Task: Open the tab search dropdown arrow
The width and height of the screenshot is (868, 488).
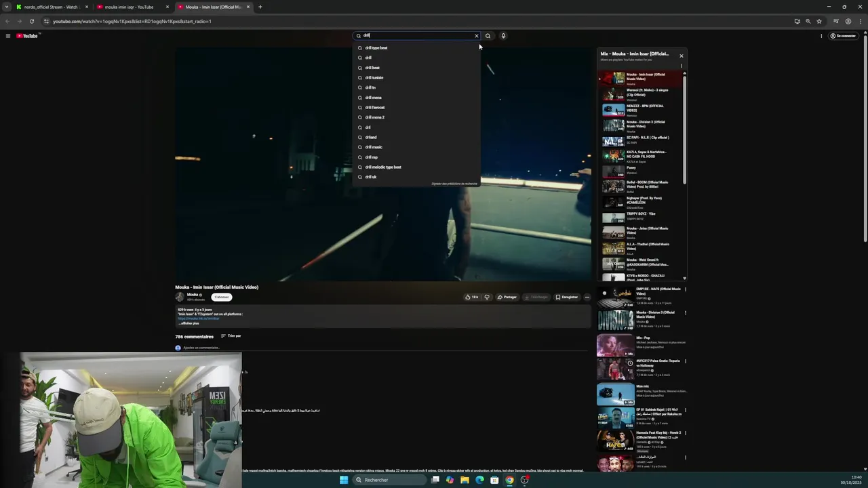Action: tap(7, 7)
